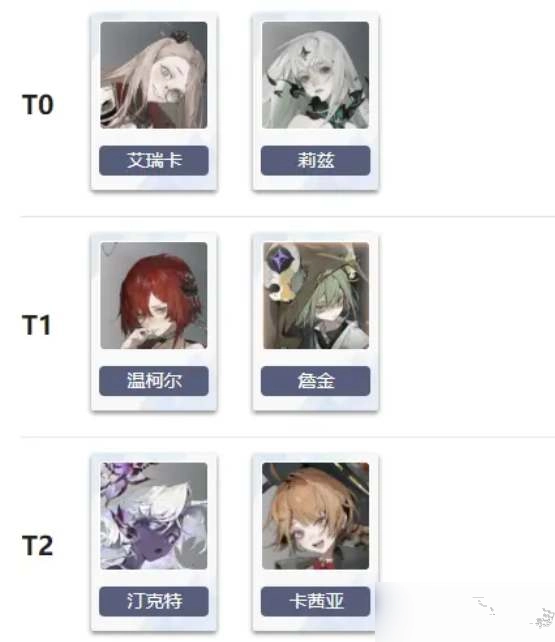The width and height of the screenshot is (555, 642).
Task: Click the 卡茜亚 name label
Action: click(x=316, y=601)
